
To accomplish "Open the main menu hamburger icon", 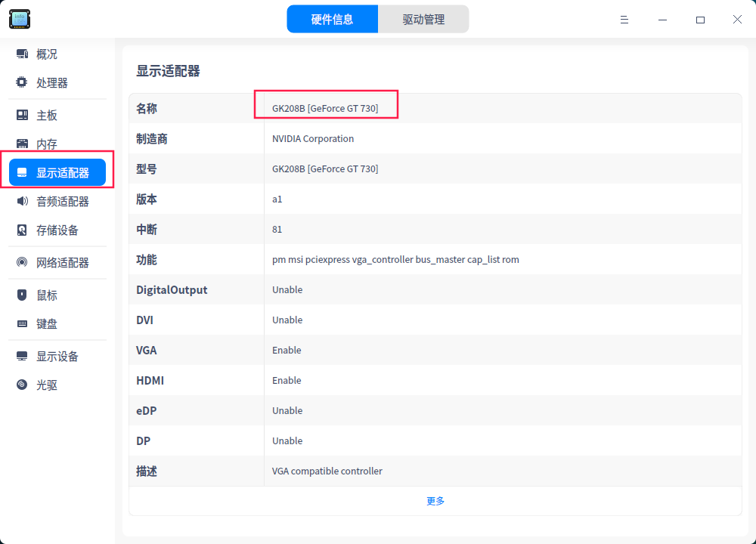I will pyautogui.click(x=624, y=20).
